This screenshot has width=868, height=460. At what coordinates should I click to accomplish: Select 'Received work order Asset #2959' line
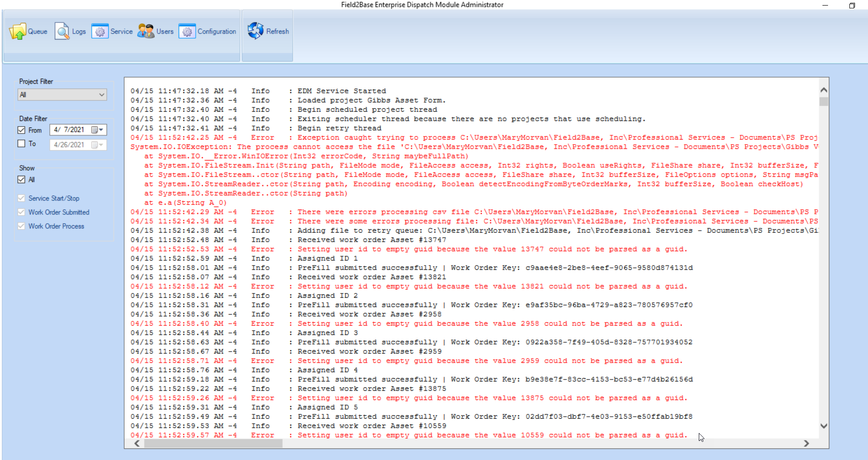point(286,352)
